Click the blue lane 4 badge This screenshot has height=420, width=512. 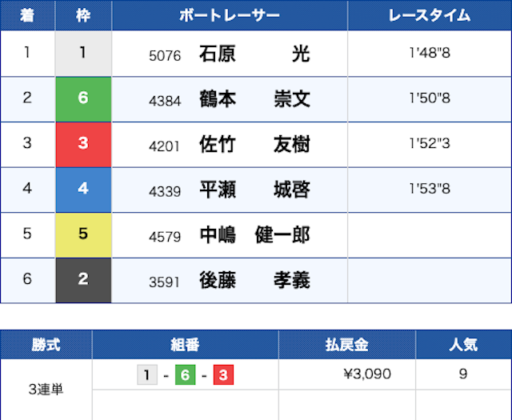[x=83, y=190]
